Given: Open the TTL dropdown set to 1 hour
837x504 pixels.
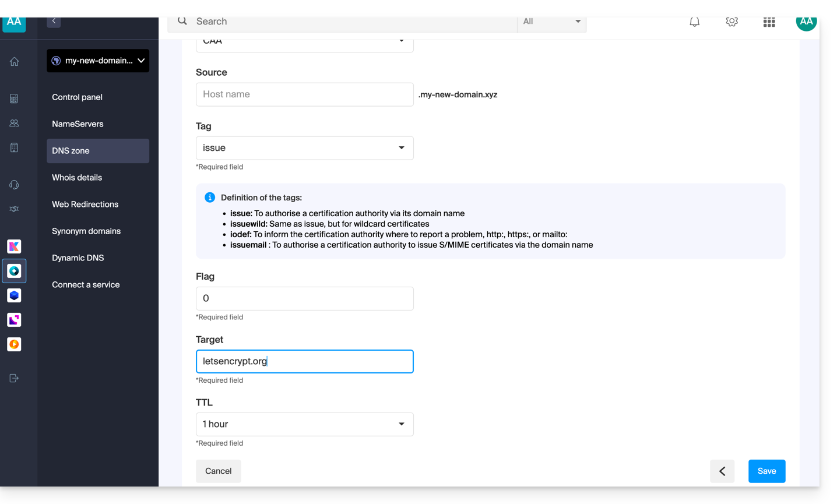Looking at the screenshot, I should (304, 424).
